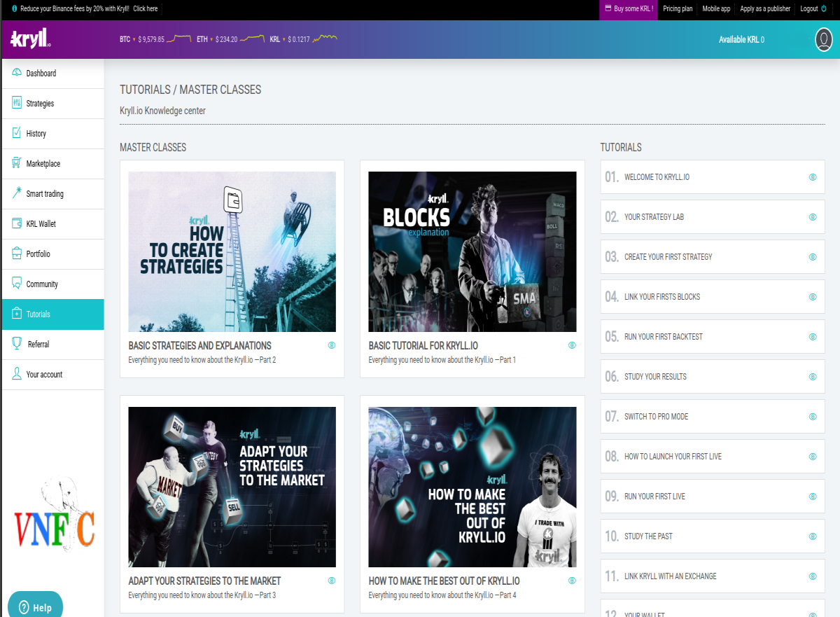
Task: Select the History checkmark icon
Action: (x=17, y=133)
